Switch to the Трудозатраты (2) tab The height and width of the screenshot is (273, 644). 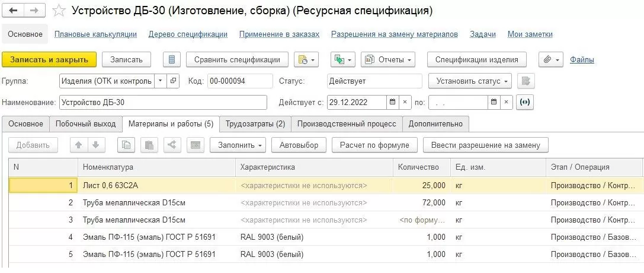(x=256, y=123)
